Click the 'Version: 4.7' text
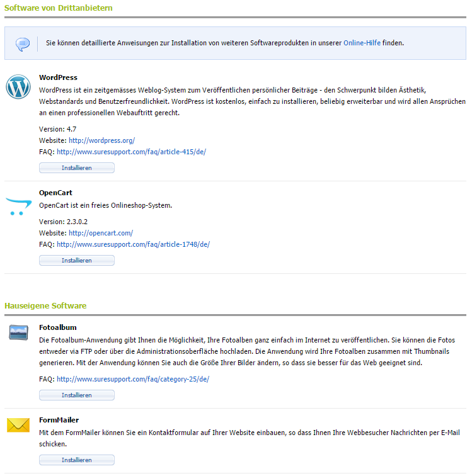The image size is (472, 476). 57,129
